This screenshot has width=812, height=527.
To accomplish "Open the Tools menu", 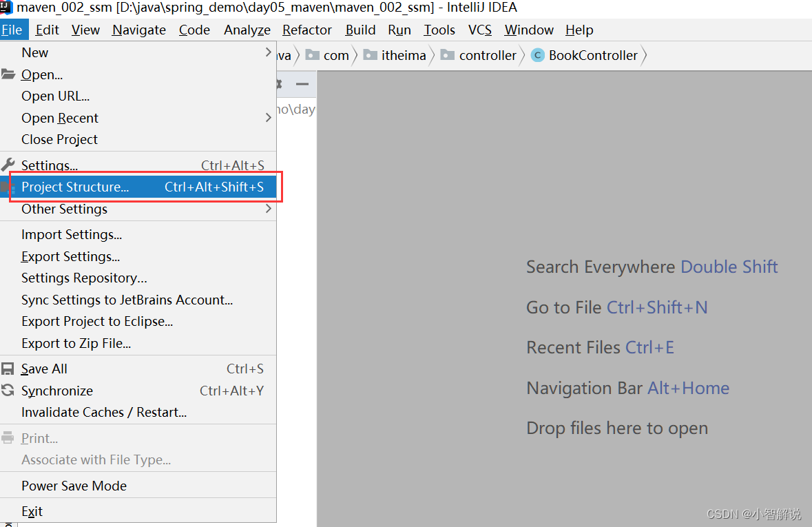I will pos(439,30).
